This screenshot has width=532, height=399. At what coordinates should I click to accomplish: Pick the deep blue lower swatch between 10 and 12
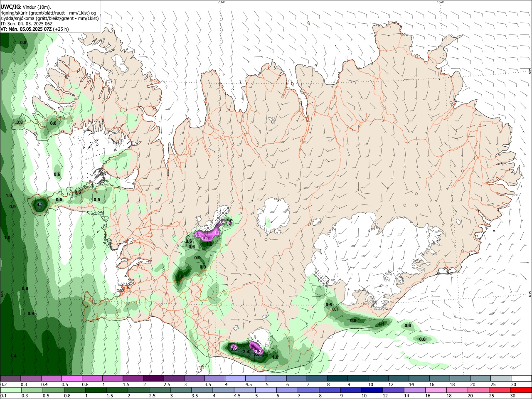(x=372, y=390)
